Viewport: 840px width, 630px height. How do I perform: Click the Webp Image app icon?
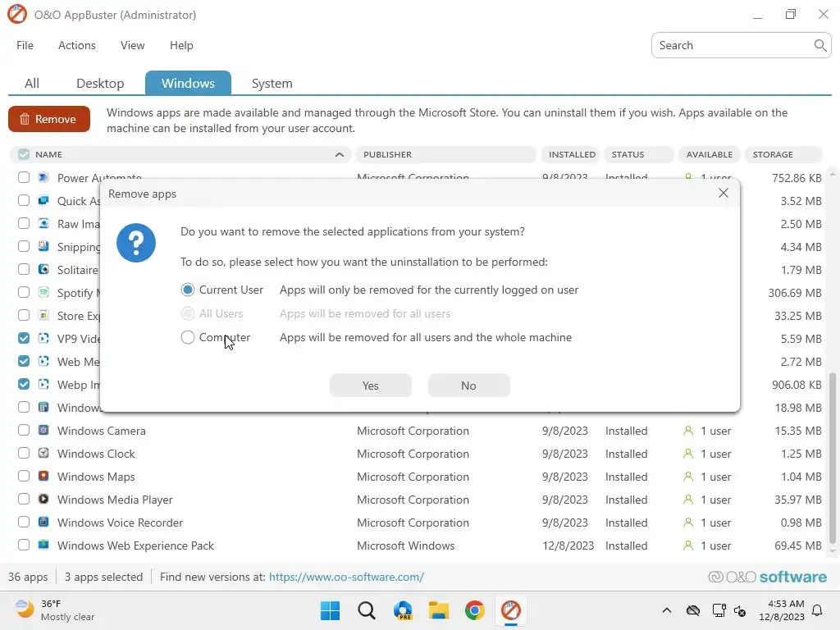click(x=43, y=384)
